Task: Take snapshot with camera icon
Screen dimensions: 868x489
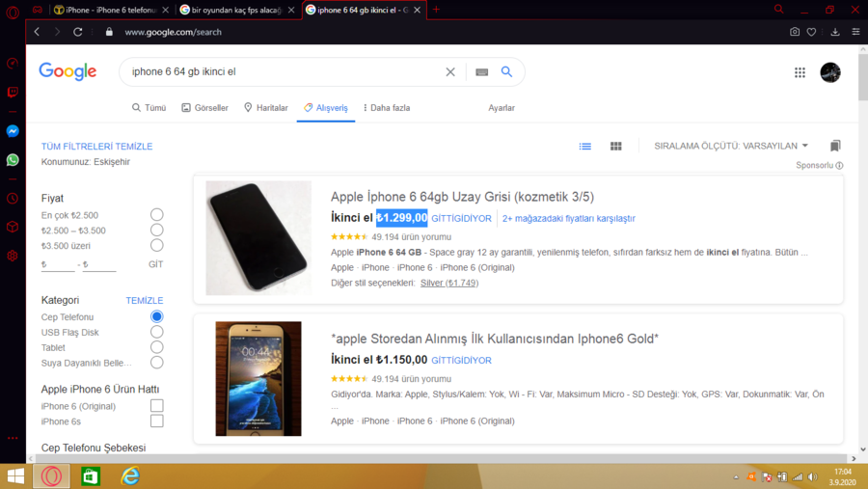Action: pos(795,32)
